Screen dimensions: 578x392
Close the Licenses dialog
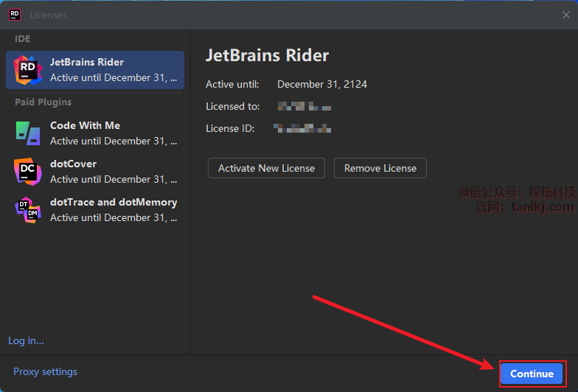click(x=565, y=15)
